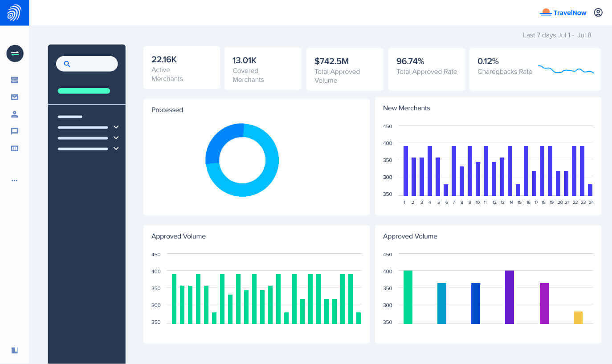Open the user account profile icon
Screen dimensions: 612x364
click(598, 12)
